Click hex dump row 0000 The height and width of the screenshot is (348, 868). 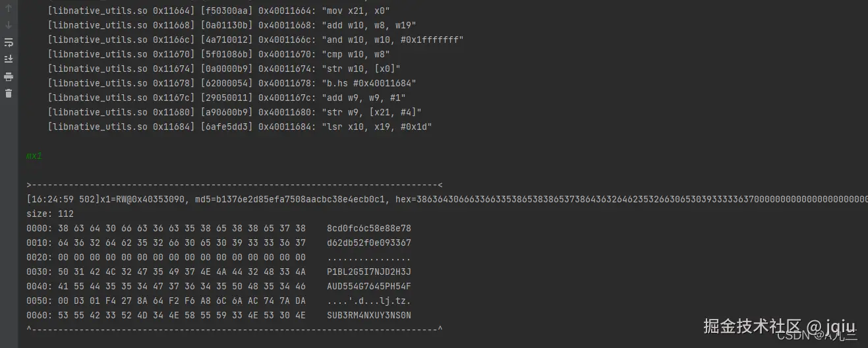219,228
